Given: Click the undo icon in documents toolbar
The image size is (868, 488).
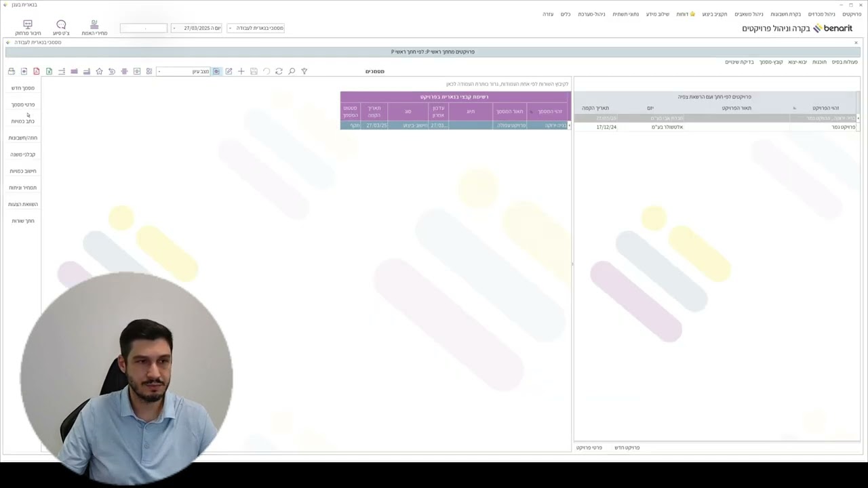Looking at the screenshot, I should (267, 71).
